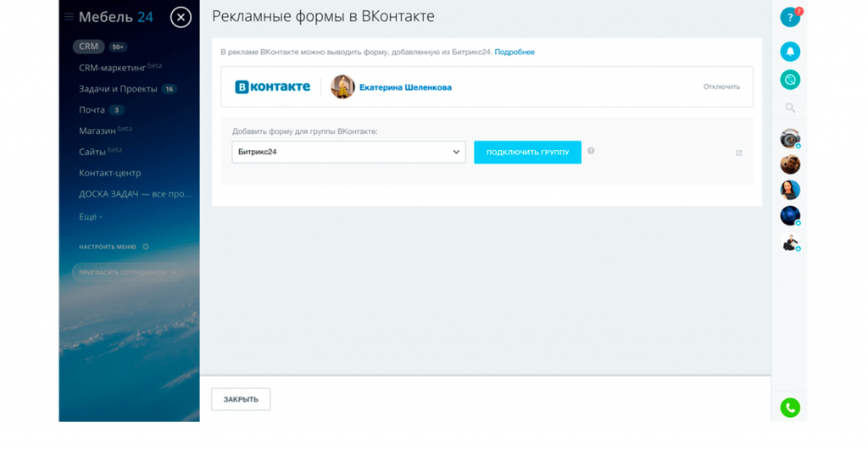Click Отключить to disconnect VK account

pyautogui.click(x=721, y=86)
